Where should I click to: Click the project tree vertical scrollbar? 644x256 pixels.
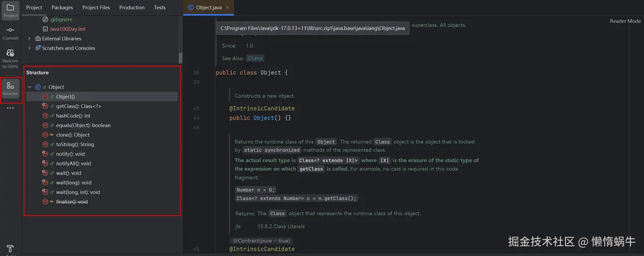click(181, 58)
